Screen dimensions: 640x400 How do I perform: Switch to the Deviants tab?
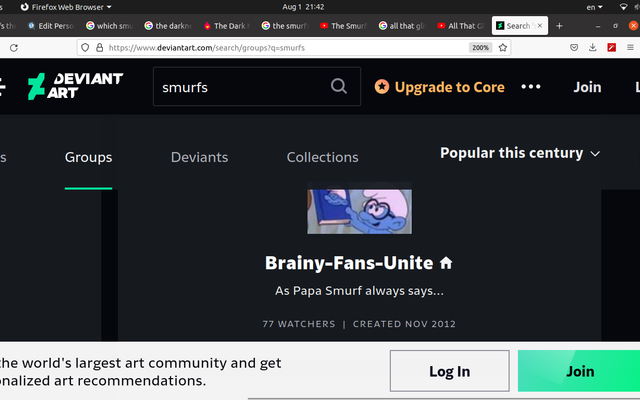(x=199, y=157)
